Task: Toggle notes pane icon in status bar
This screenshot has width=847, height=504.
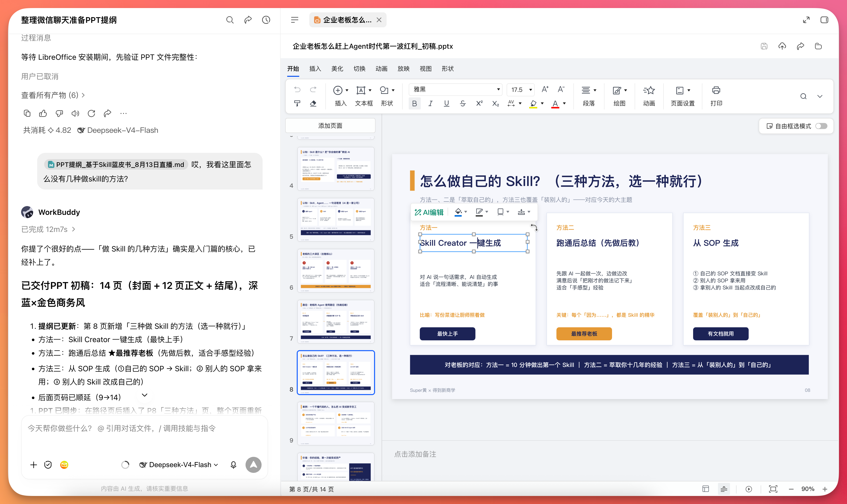Action: point(724,489)
